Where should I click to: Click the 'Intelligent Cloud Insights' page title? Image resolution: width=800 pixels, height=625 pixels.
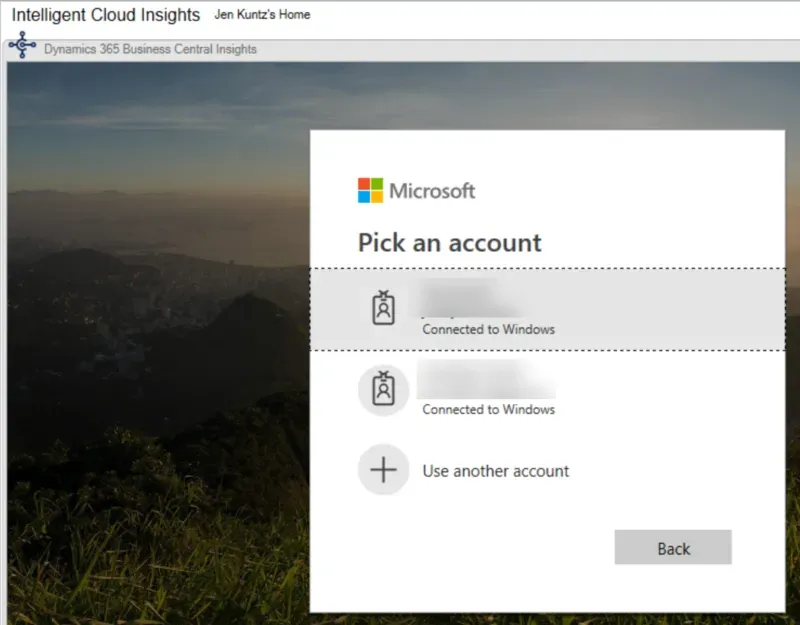pos(105,16)
